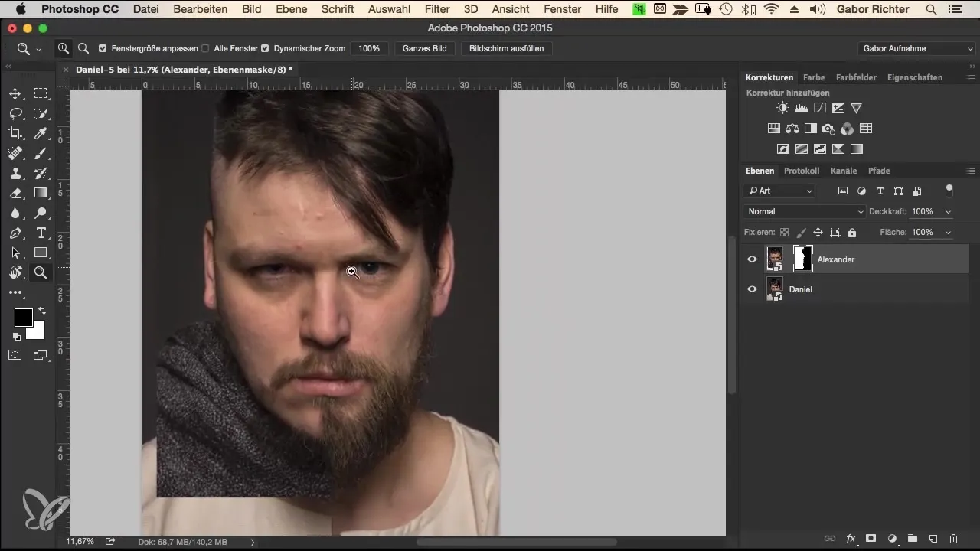Lock image pixels brush icon
This screenshot has width=980, height=551.
click(801, 232)
